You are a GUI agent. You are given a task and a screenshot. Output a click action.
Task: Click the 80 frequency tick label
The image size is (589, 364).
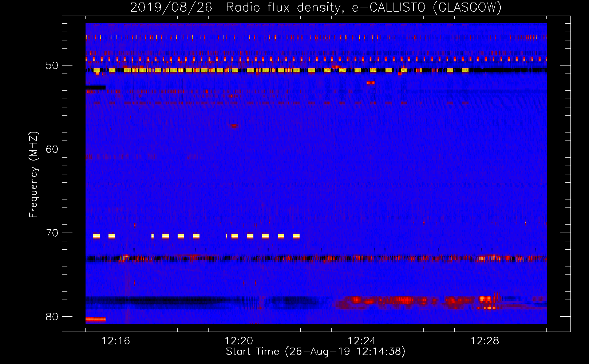pos(52,317)
